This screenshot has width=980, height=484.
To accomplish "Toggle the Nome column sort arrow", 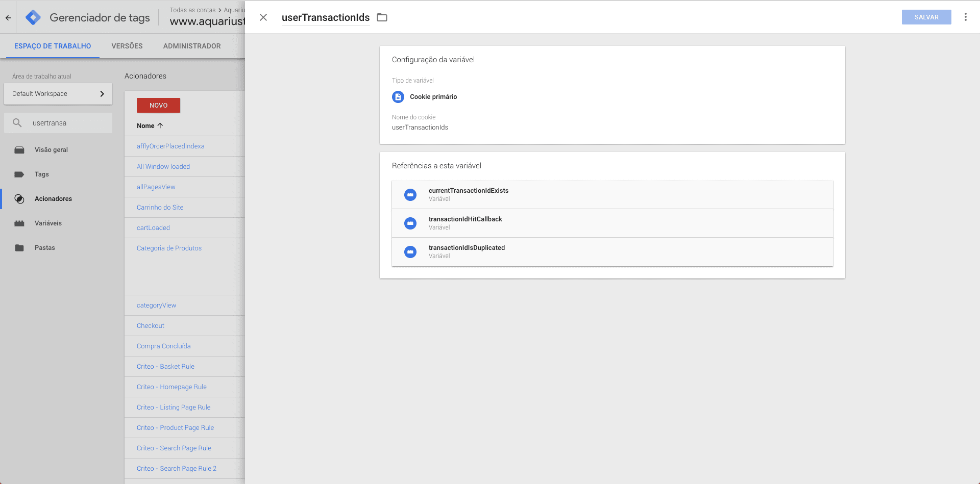I will point(159,125).
